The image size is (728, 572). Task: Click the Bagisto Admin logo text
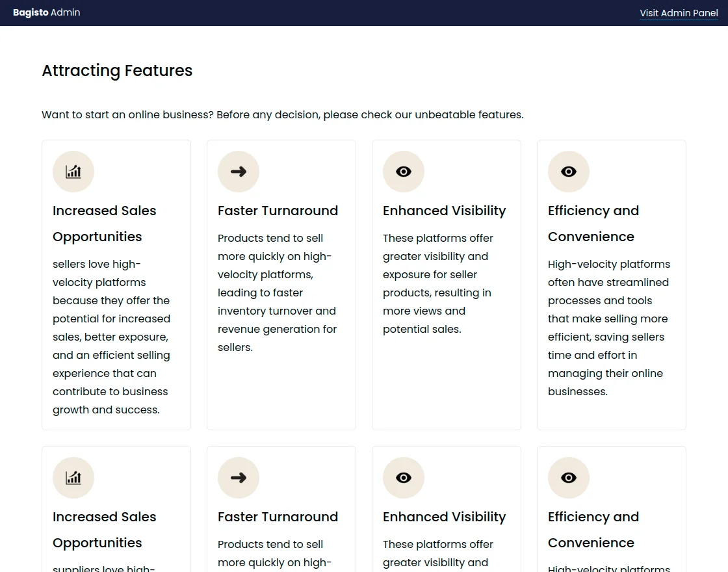click(46, 12)
